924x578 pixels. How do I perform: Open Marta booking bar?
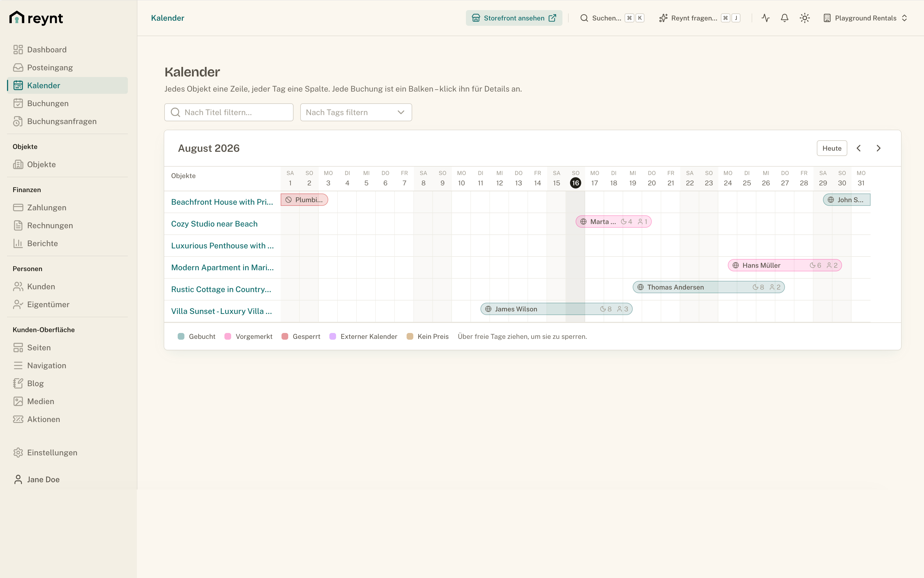point(613,222)
